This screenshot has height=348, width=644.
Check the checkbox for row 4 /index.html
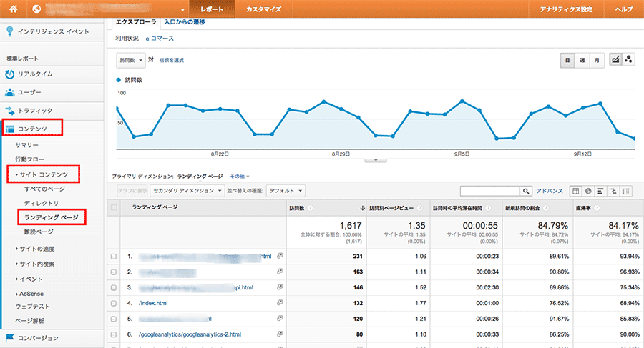(x=114, y=302)
